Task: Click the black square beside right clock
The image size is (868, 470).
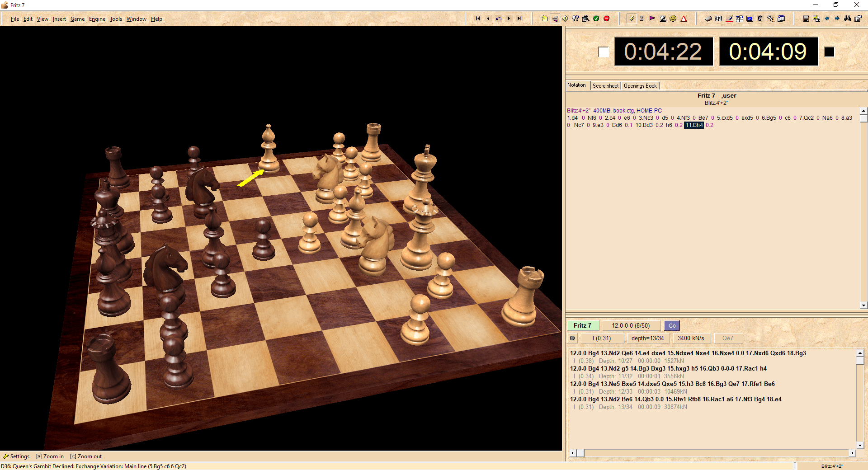Action: (x=829, y=52)
